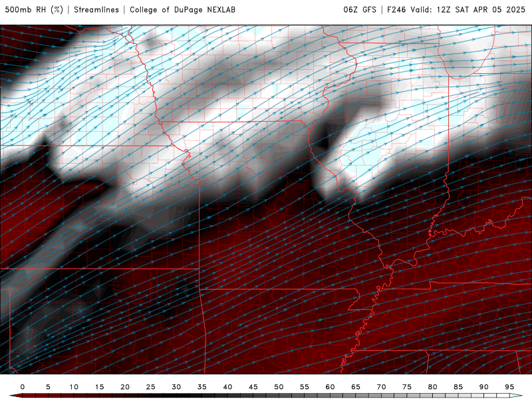532x399 pixels.
Task: Select the 35 label on the legend
Action: [x=202, y=387]
